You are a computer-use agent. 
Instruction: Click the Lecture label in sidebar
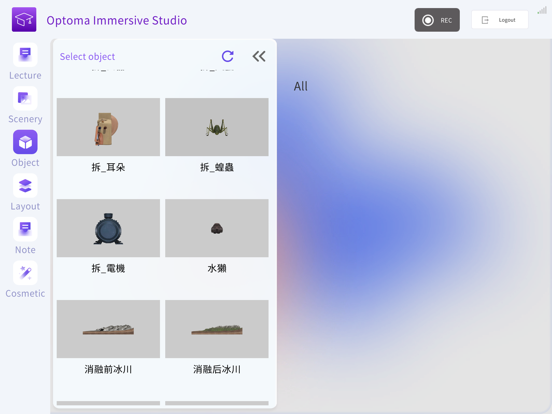pos(25,75)
